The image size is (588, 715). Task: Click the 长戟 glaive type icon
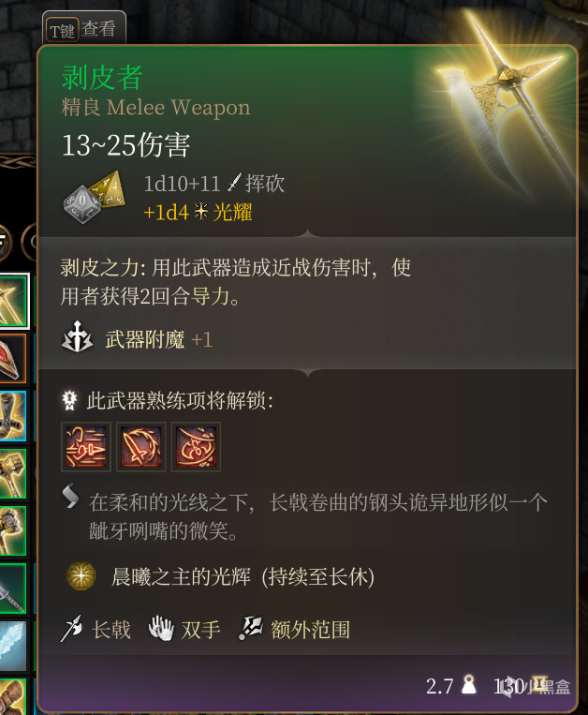tap(71, 629)
